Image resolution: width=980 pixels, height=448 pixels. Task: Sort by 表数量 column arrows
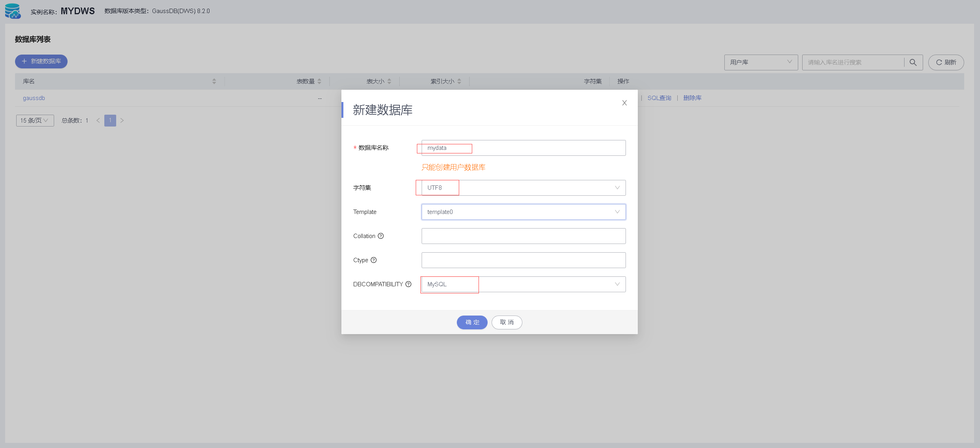pos(319,81)
